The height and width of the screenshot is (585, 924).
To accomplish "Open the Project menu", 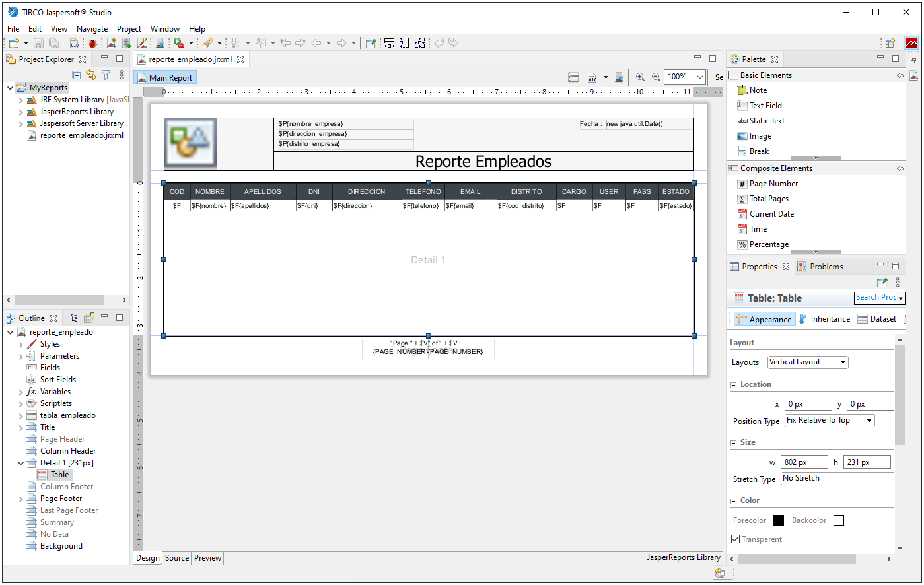I will tap(129, 29).
